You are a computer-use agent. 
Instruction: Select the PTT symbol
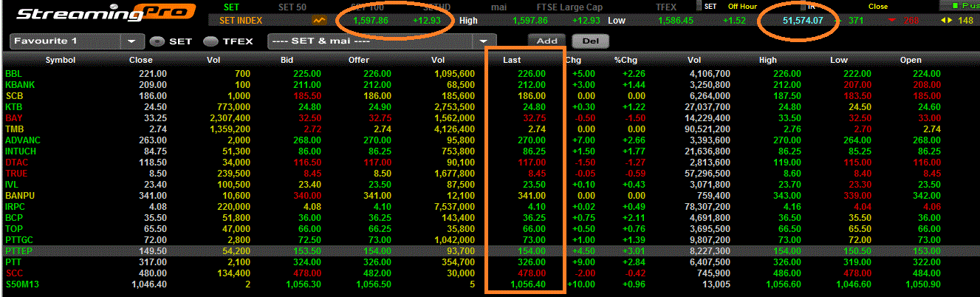coord(13,262)
